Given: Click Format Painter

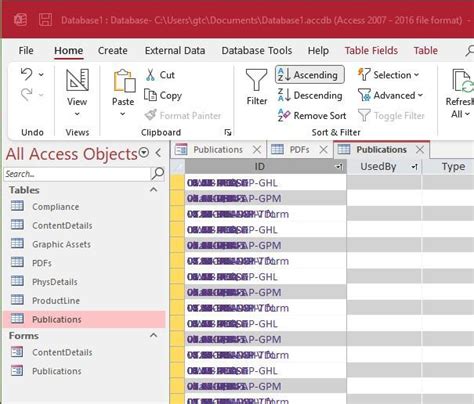Looking at the screenshot, I should point(183,116).
